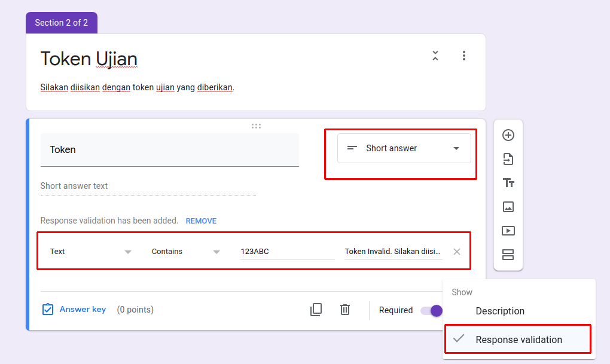The image size is (610, 364).
Task: Open the Text validation type dropdown
Action: (90, 252)
